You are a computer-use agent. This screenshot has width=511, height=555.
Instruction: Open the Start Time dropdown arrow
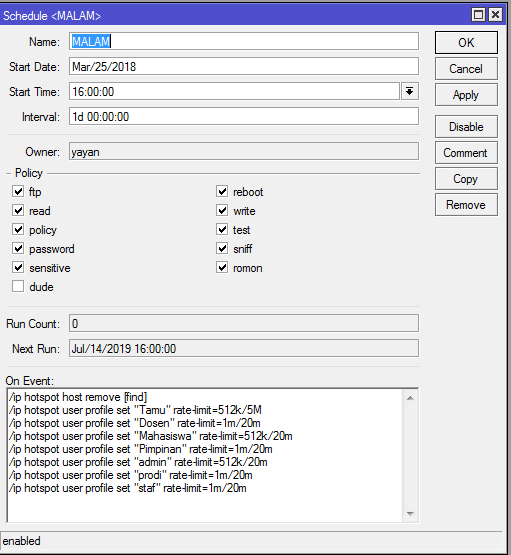tap(410, 91)
